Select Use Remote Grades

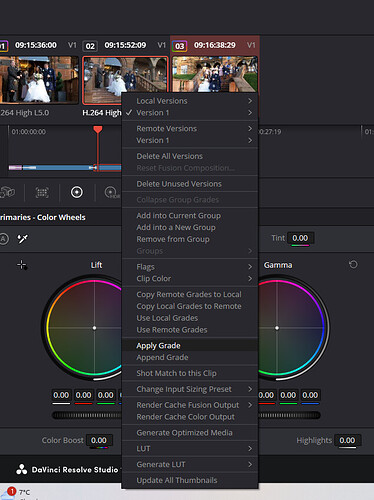(190, 330)
